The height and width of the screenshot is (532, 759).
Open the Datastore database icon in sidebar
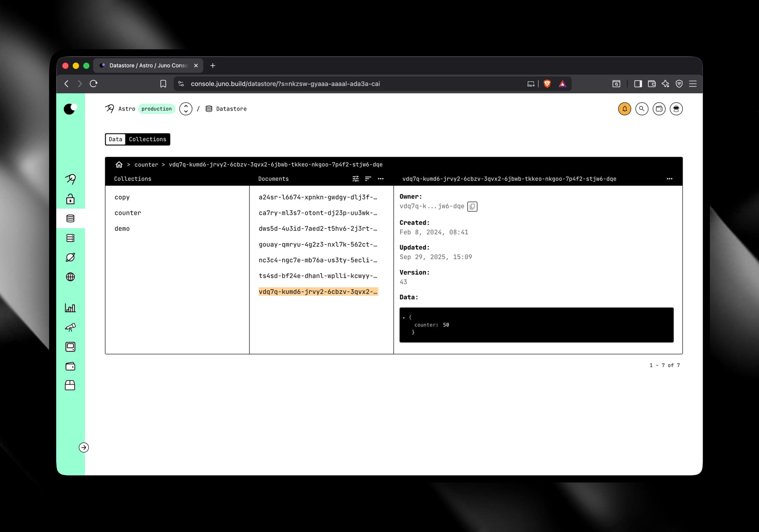click(x=70, y=218)
